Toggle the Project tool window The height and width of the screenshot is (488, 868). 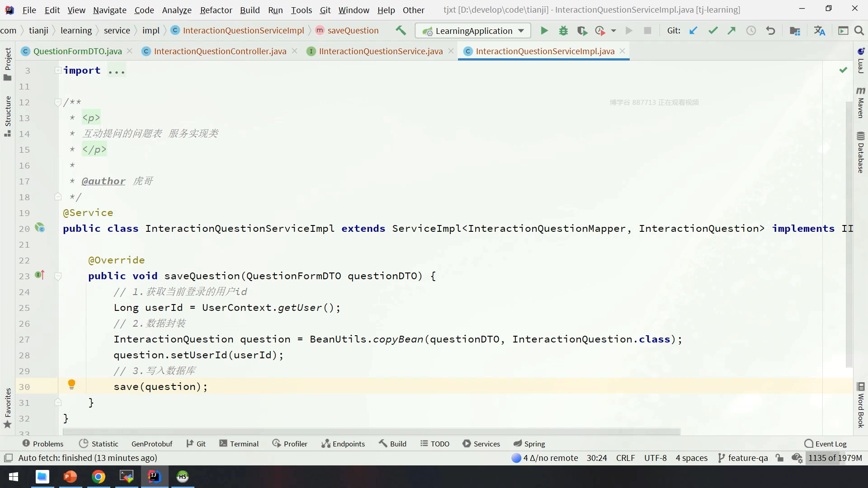(8, 63)
